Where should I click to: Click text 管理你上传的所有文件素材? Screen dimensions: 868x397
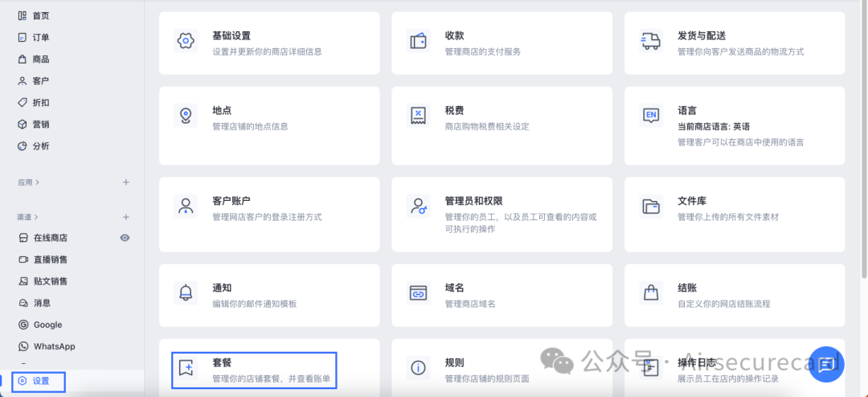click(x=728, y=217)
